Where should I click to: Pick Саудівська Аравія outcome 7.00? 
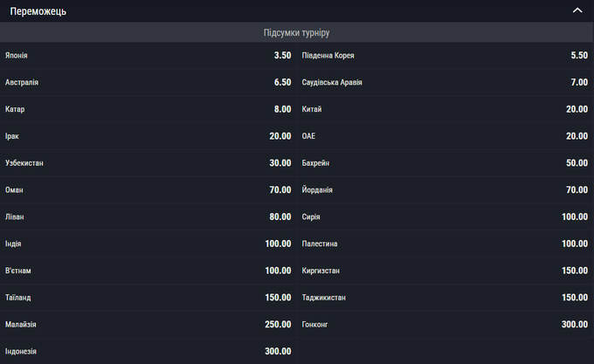click(x=445, y=82)
